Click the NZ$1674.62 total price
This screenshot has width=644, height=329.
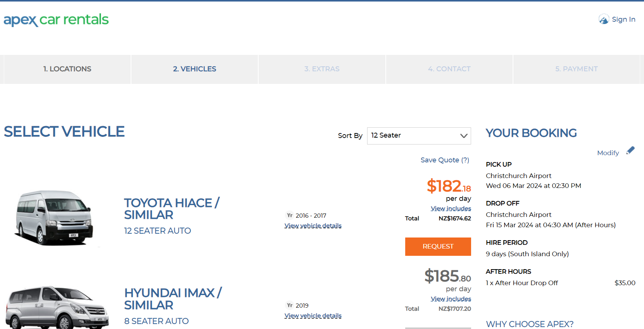[455, 218]
